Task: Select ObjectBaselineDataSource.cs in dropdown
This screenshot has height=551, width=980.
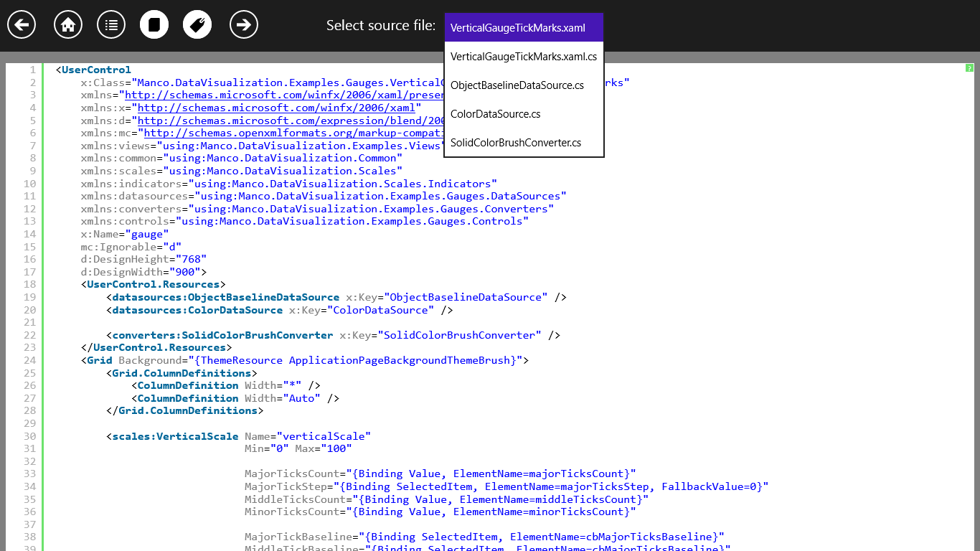Action: (524, 85)
